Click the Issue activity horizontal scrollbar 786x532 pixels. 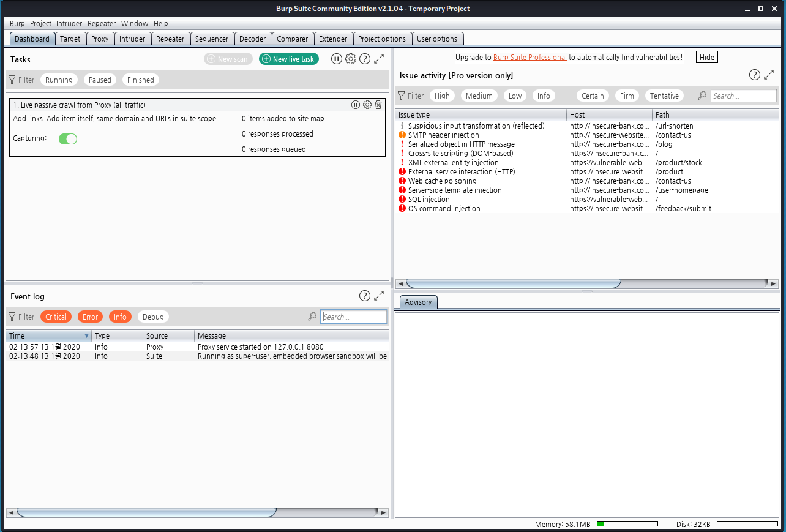click(513, 283)
